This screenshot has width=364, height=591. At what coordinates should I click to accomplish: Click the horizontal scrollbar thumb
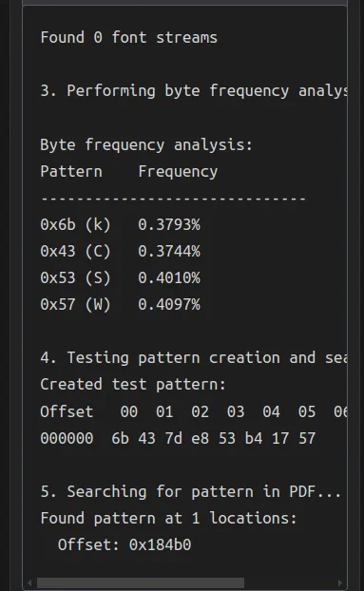click(x=141, y=582)
